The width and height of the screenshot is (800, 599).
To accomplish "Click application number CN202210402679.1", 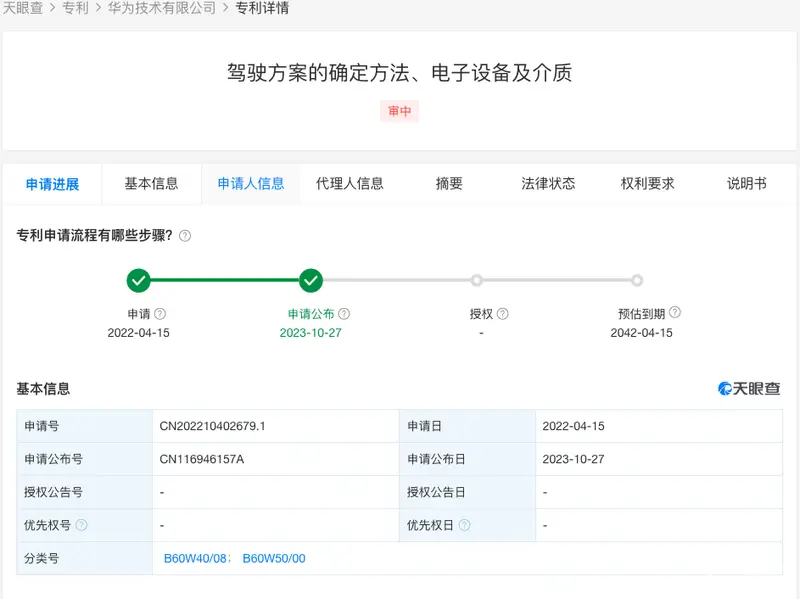I will coord(212,426).
